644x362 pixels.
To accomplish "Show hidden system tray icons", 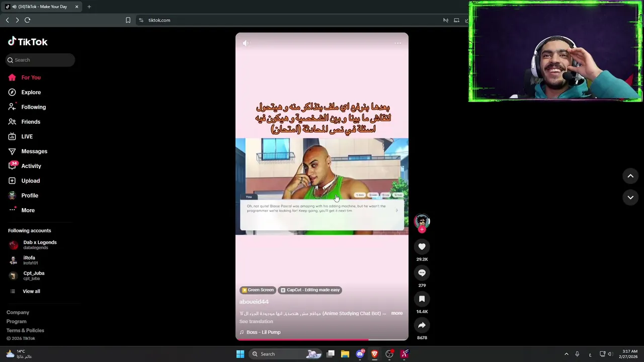I will click(566, 354).
